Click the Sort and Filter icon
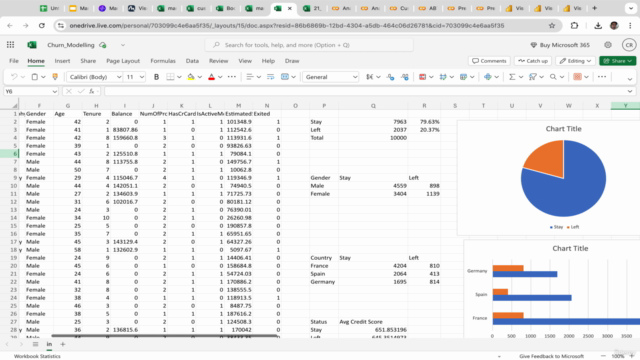The image size is (640, 360). click(533, 77)
